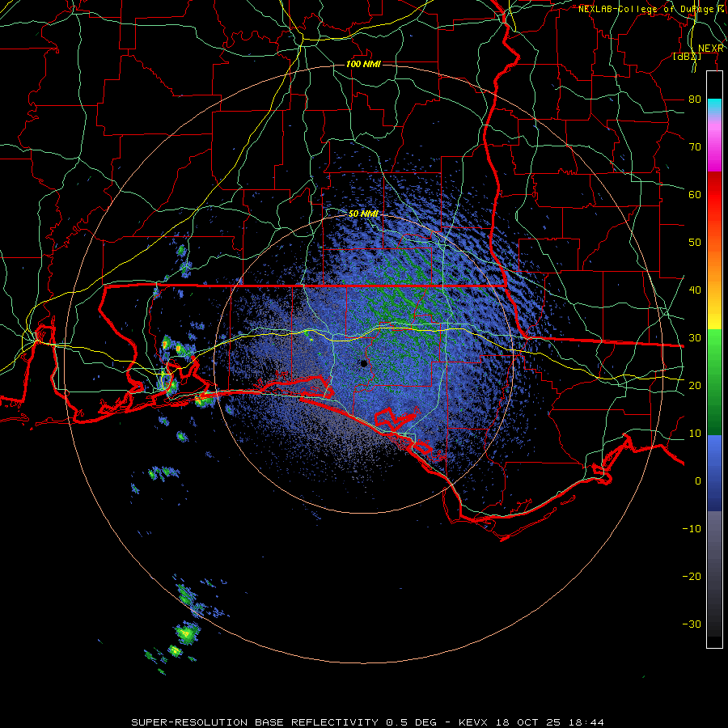
Task: Click the 70 value on the dBZ scale
Action: pyautogui.click(x=695, y=146)
